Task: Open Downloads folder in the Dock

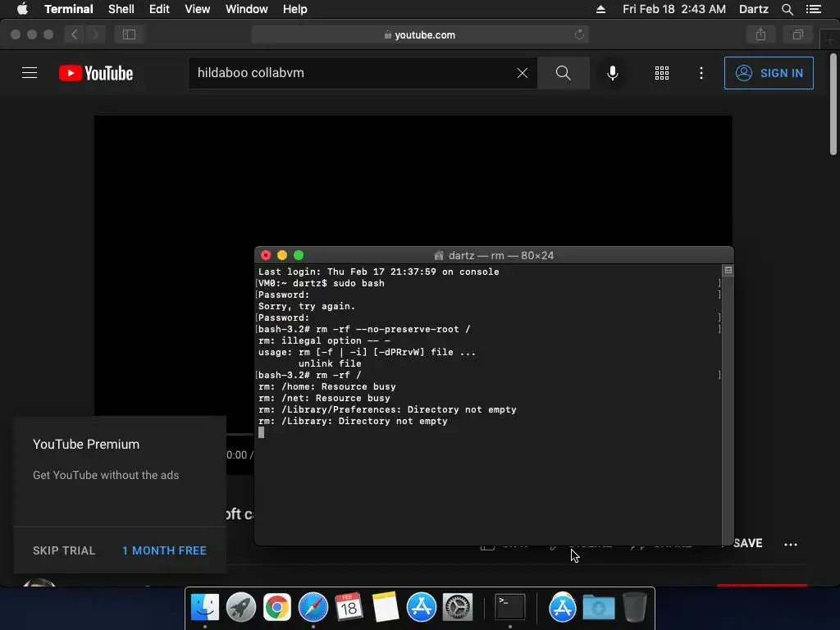Action: pos(598,608)
